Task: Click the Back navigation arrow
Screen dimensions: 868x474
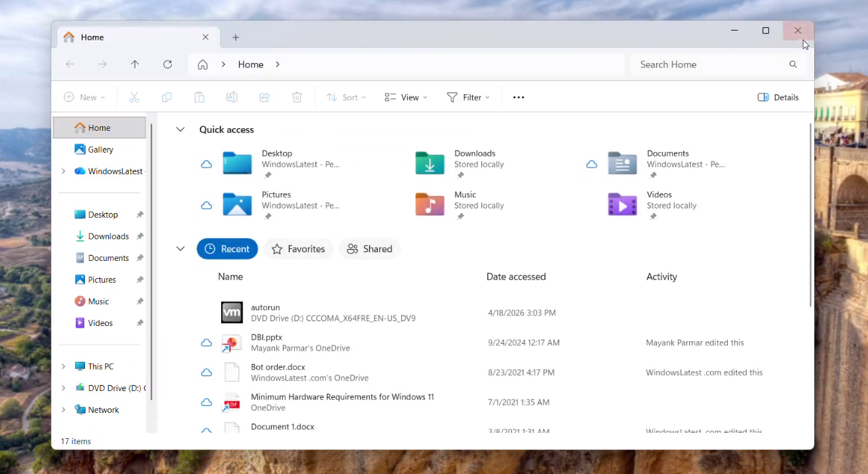Action: [70, 64]
